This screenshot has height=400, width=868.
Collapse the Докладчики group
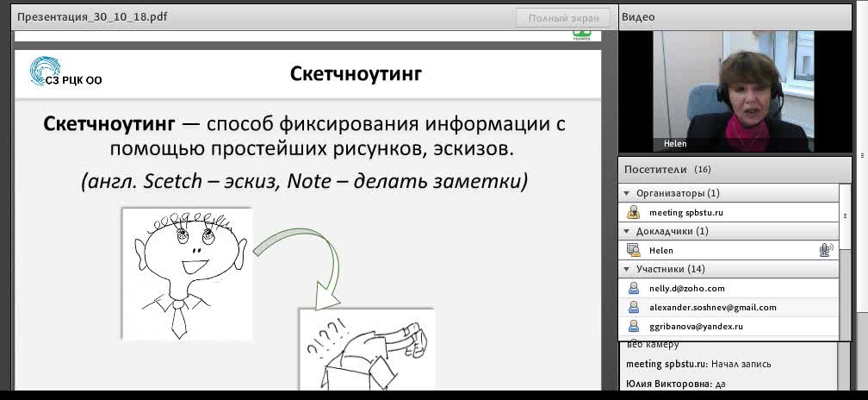627,231
